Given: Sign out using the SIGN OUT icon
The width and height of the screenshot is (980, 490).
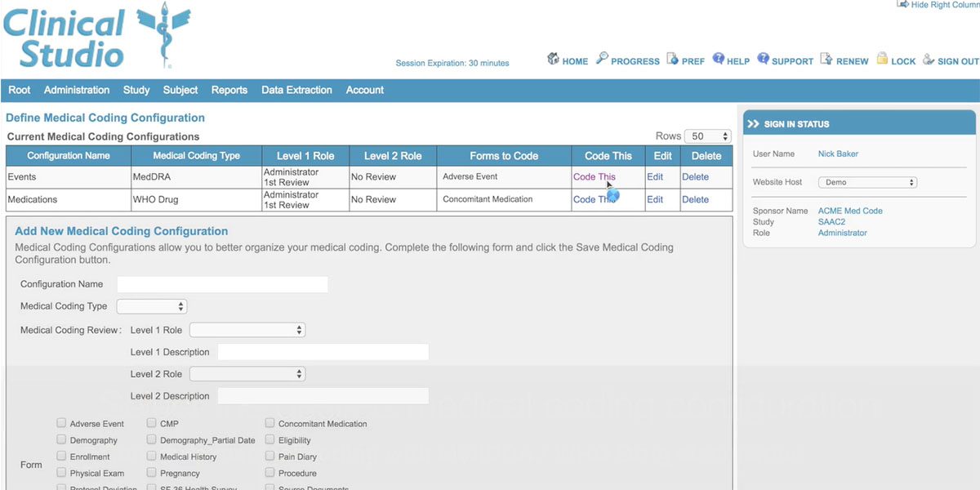Looking at the screenshot, I should (929, 60).
